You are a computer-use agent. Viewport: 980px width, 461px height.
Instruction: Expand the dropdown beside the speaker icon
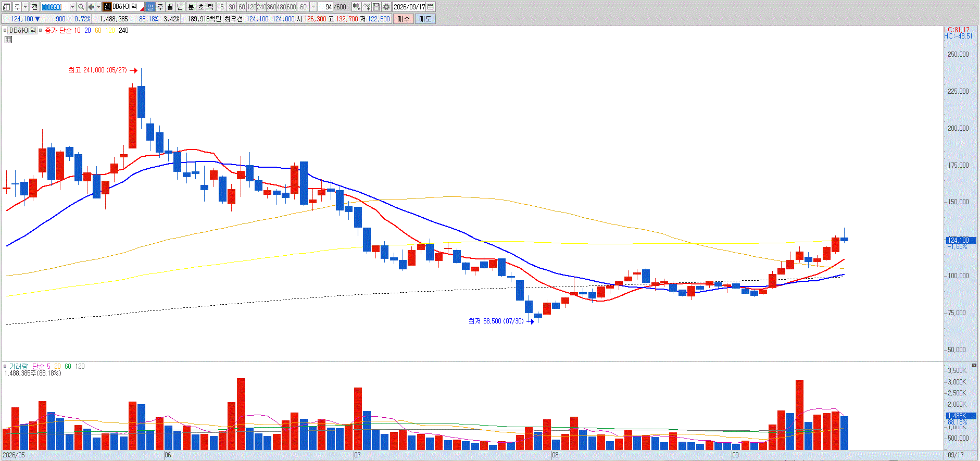click(x=99, y=7)
